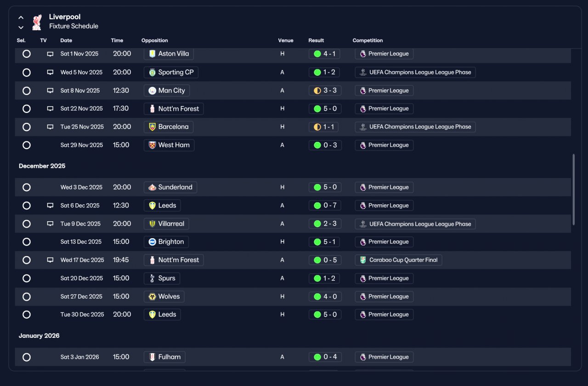The image size is (588, 386).
Task: Click the West Ham crest icon
Action: [153, 145]
